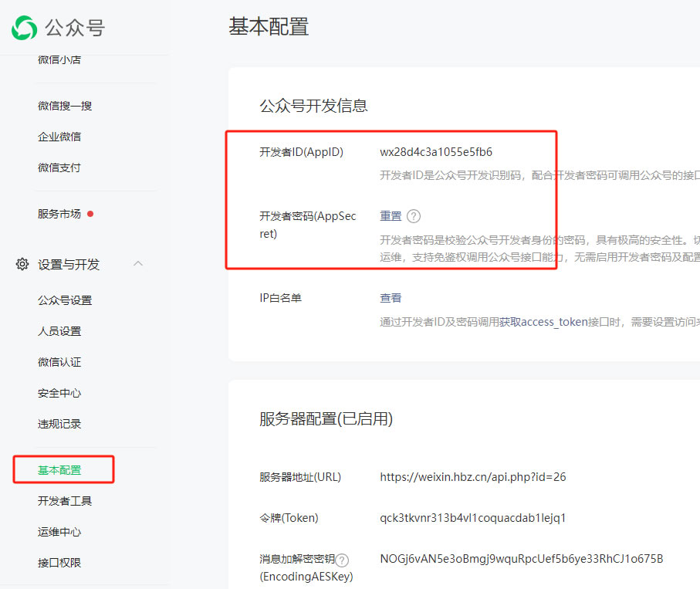This screenshot has width=700, height=589.
Task: Open 微信小店 in the sidebar
Action: 59,59
